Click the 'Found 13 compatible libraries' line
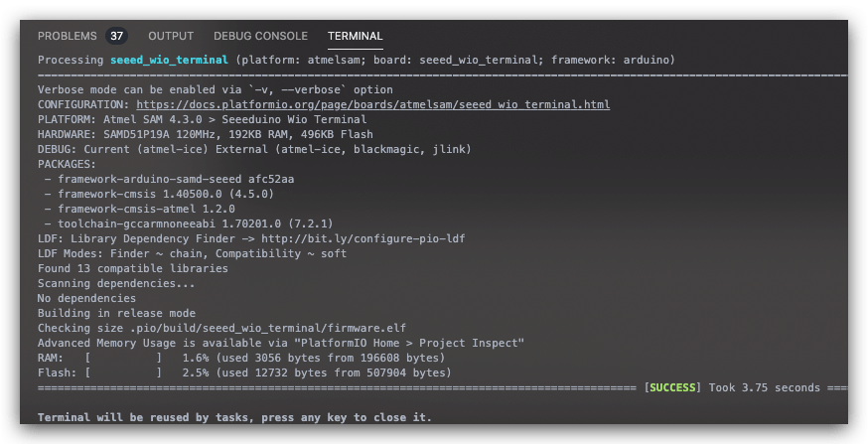Image resolution: width=868 pixels, height=444 pixels. point(133,268)
